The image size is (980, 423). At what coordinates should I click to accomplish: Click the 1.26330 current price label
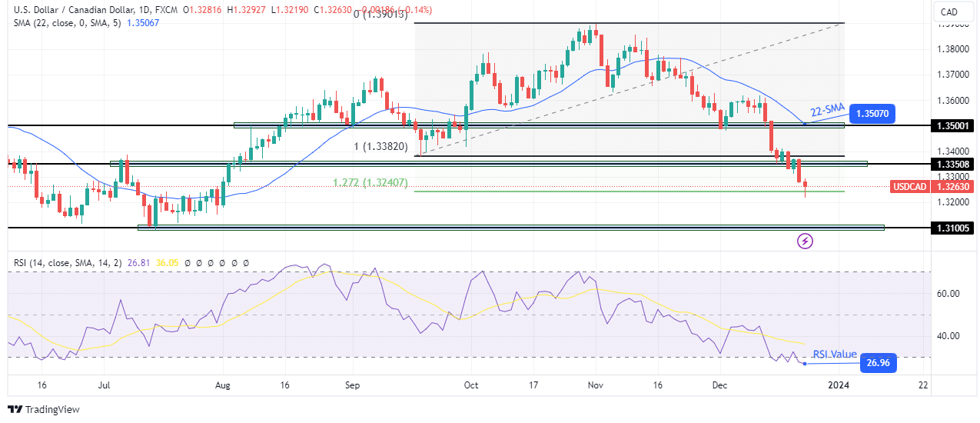click(x=952, y=186)
